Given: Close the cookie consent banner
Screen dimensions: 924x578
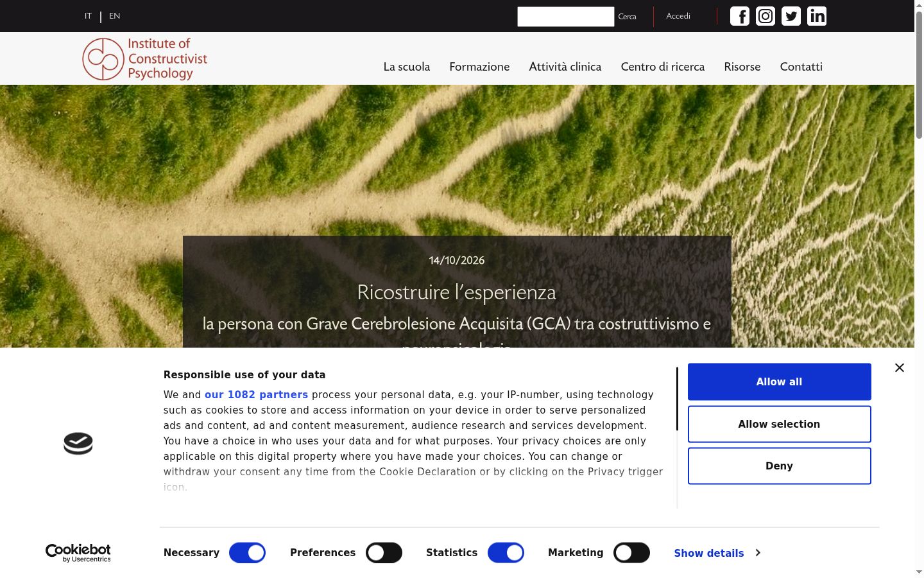Looking at the screenshot, I should pyautogui.click(x=900, y=367).
